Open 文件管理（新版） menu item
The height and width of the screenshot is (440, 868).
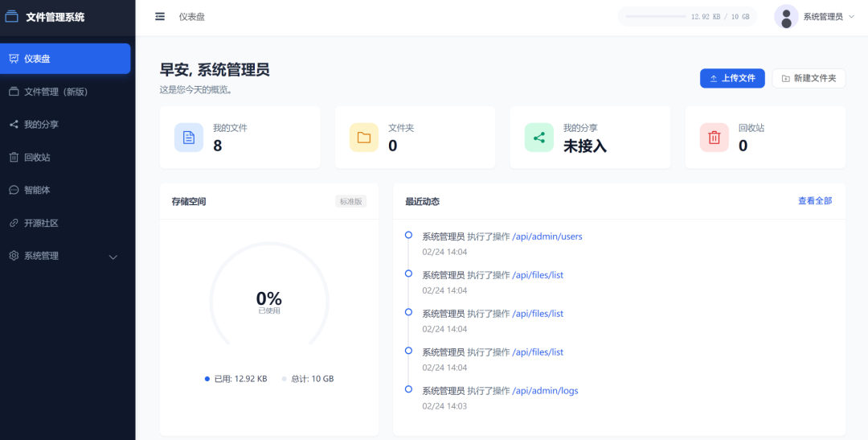click(65, 92)
